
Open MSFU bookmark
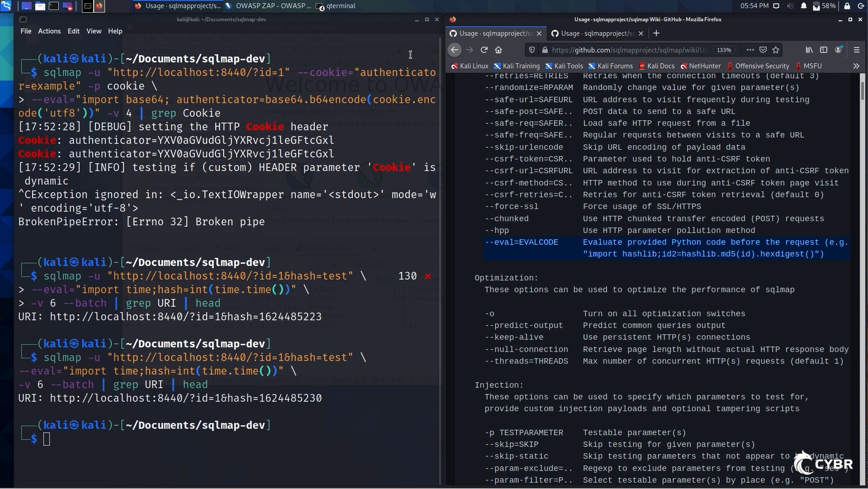[808, 66]
